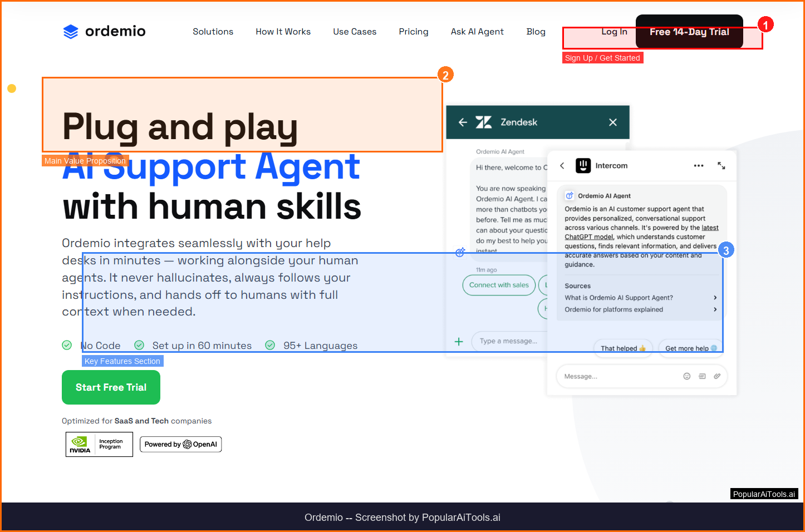Click the Set up in 60 minutes checkmark
This screenshot has height=532, width=805.
[x=139, y=346]
